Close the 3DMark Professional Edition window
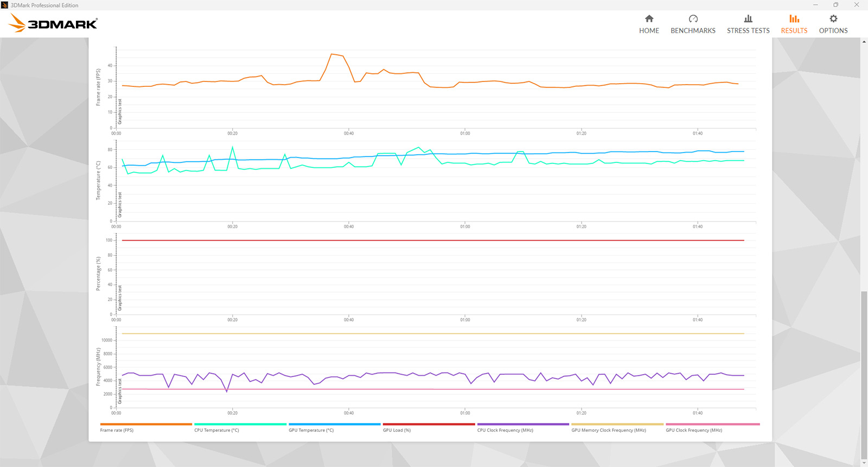 [x=857, y=5]
